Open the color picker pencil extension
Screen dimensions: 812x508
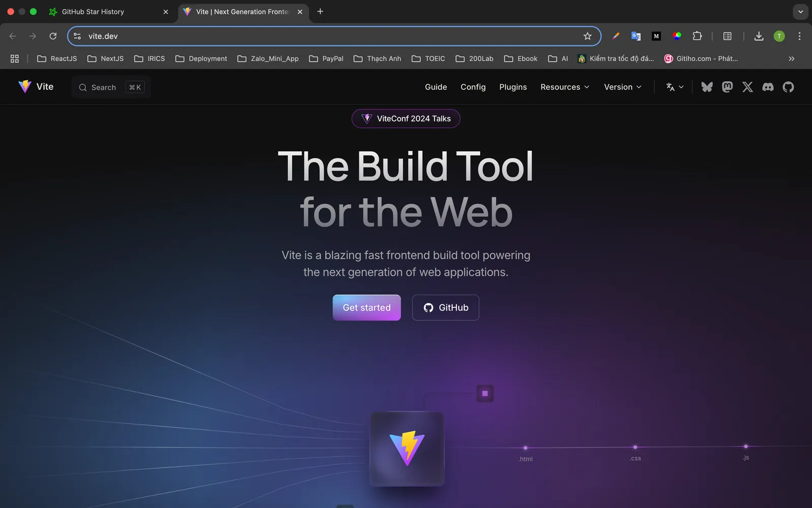[x=616, y=36]
